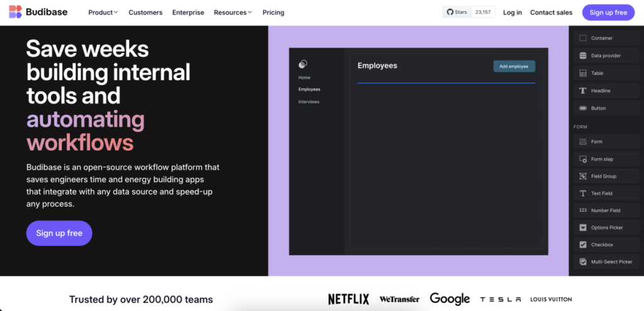Expand the Resources dropdown menu
The height and width of the screenshot is (311, 644).
[233, 13]
